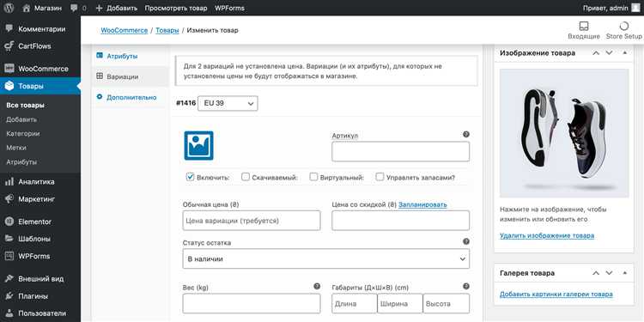
Task: Check the Виртуальный checkbox
Action: tap(313, 177)
